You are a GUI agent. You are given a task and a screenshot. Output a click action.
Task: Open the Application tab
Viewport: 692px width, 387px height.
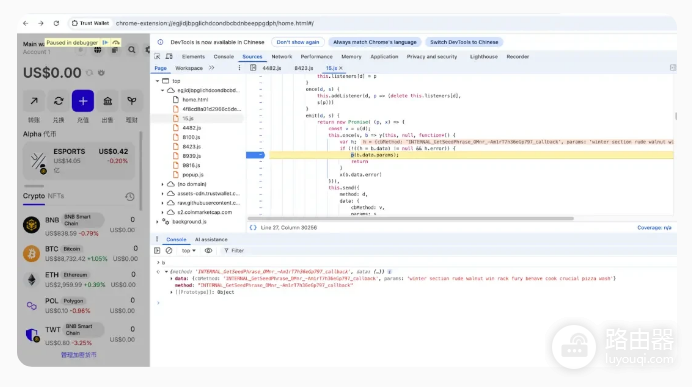pos(384,56)
